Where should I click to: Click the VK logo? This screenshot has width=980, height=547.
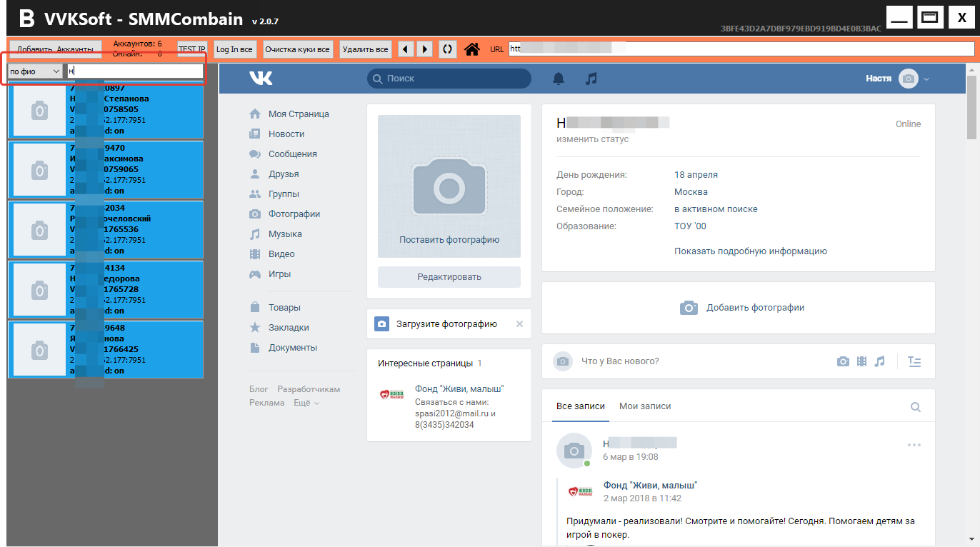tap(261, 79)
